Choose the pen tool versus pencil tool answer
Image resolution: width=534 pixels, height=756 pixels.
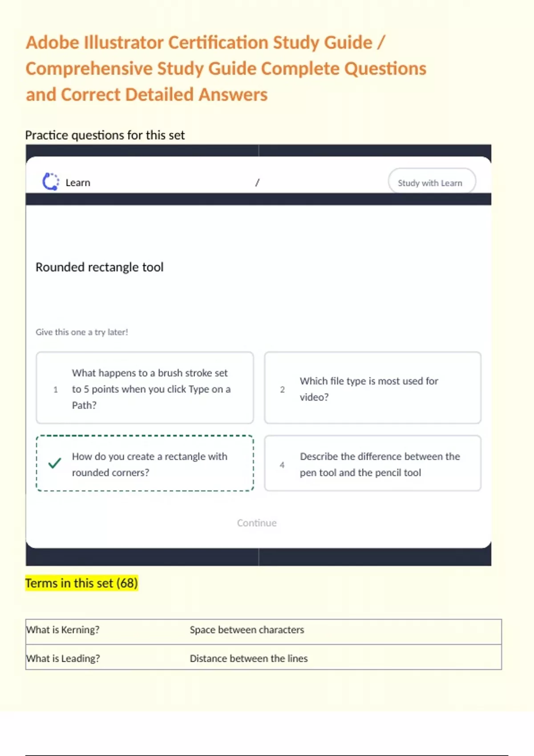coord(380,464)
